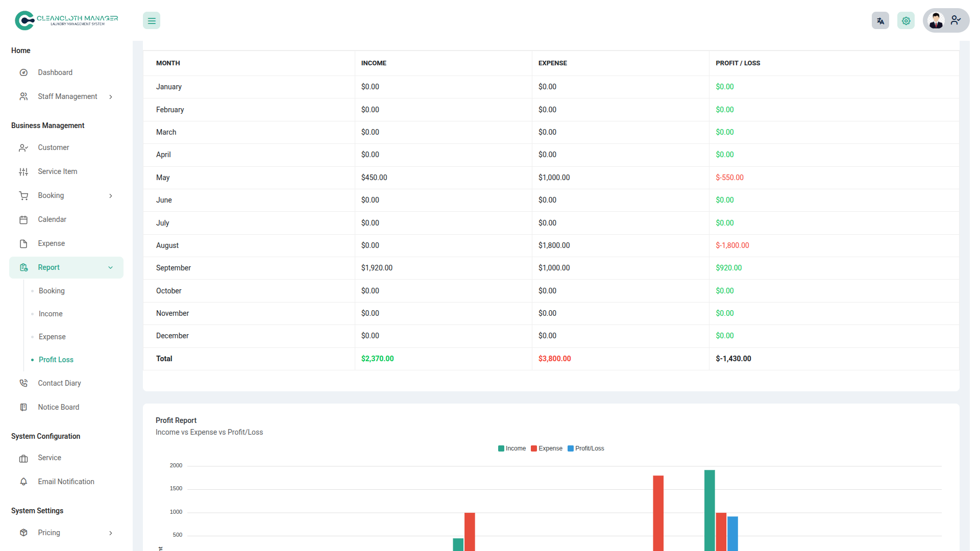Open the language translation icon
The image size is (980, 551).
pos(880,21)
